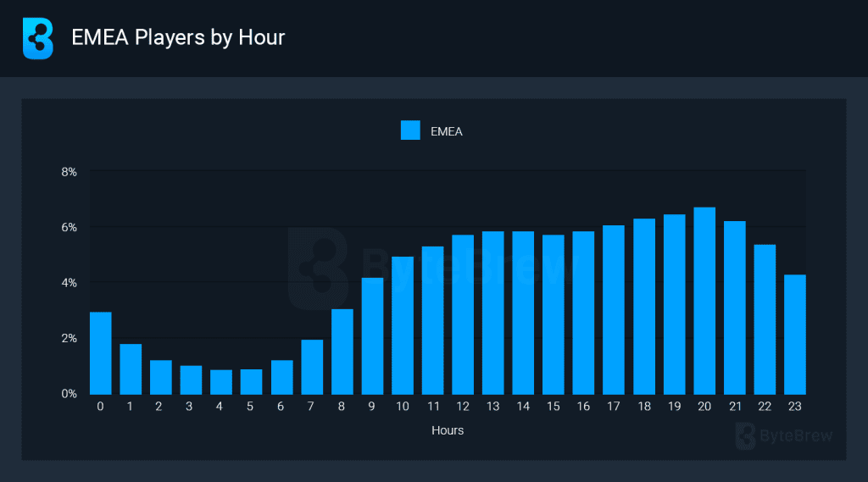Select the bar for hour 20
This screenshot has height=482, width=868.
point(704,301)
